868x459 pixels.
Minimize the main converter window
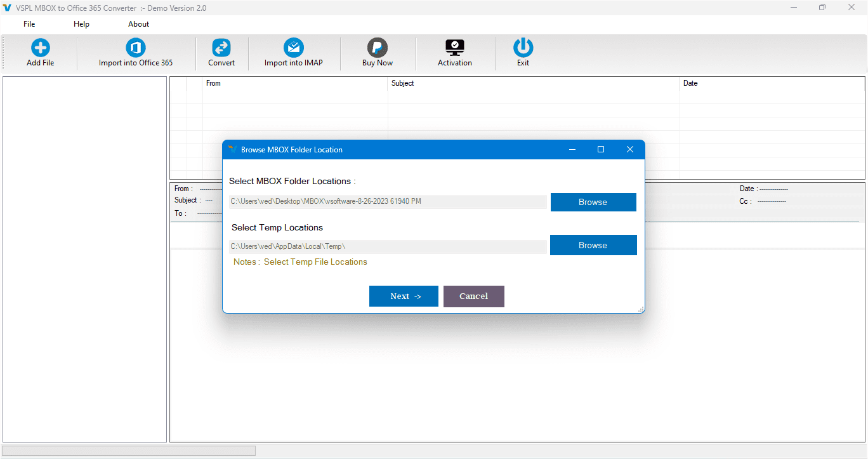(x=794, y=8)
